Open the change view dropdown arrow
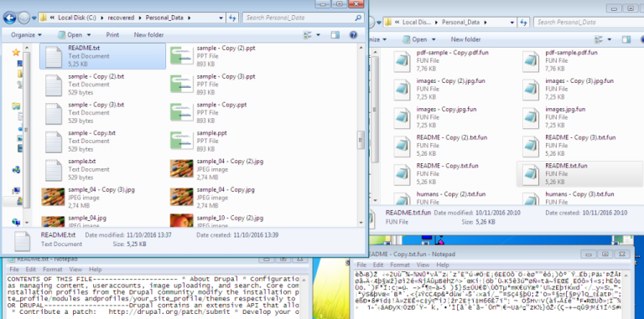The image size is (644, 319). (319, 35)
